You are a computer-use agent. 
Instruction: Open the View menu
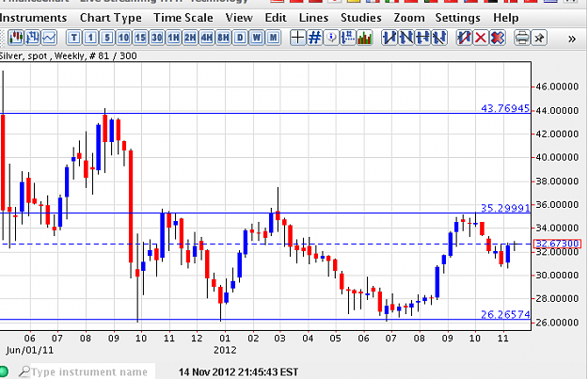[x=239, y=18]
